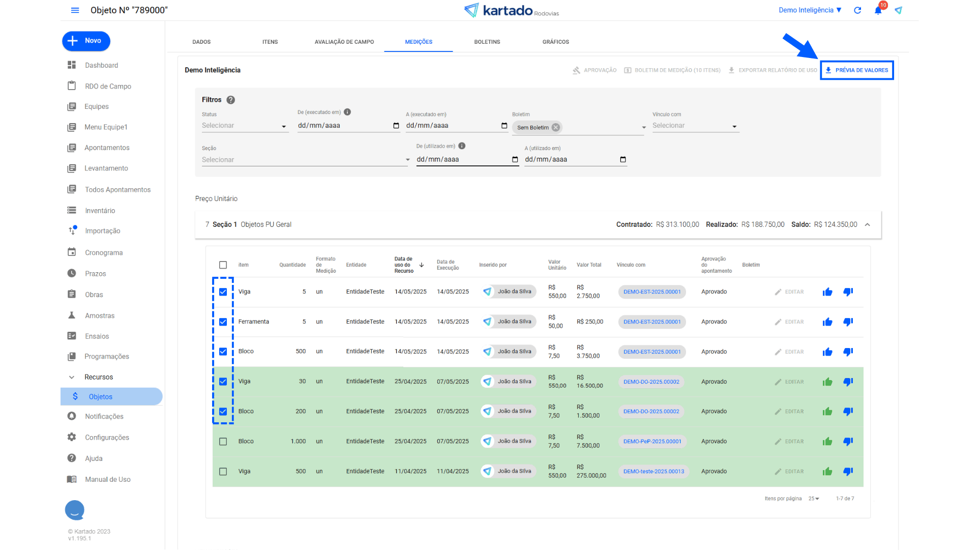Open the Gráficos tab
The image size is (980, 550).
tap(555, 42)
